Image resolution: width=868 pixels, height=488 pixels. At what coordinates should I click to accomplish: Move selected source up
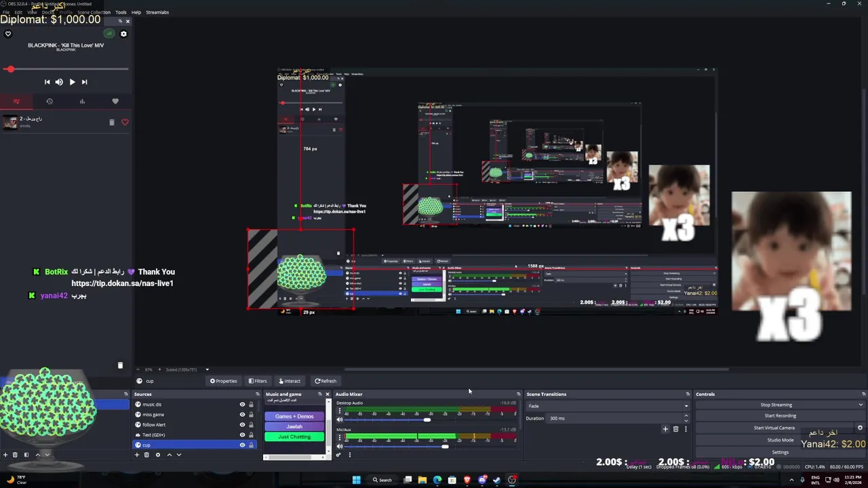170,455
